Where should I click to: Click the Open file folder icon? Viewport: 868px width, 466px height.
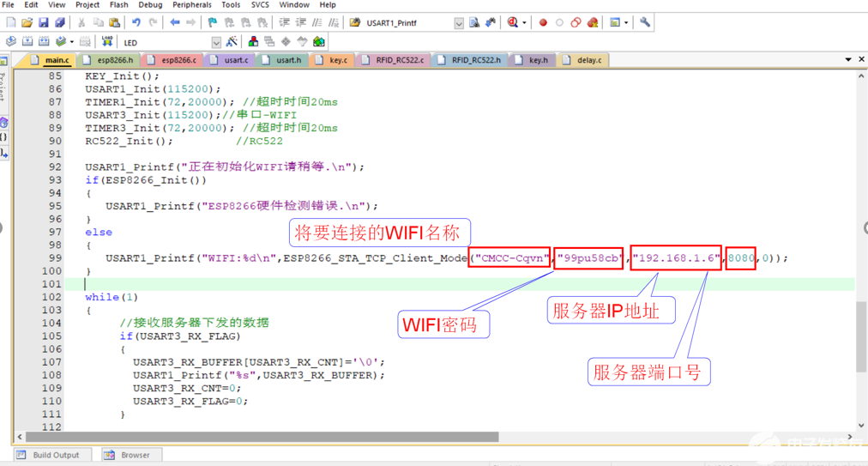tap(27, 22)
